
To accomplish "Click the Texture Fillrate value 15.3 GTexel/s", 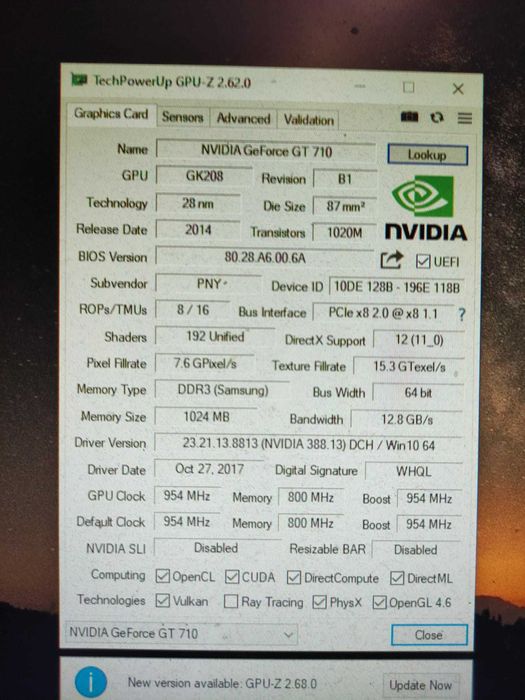I will 409,367.
